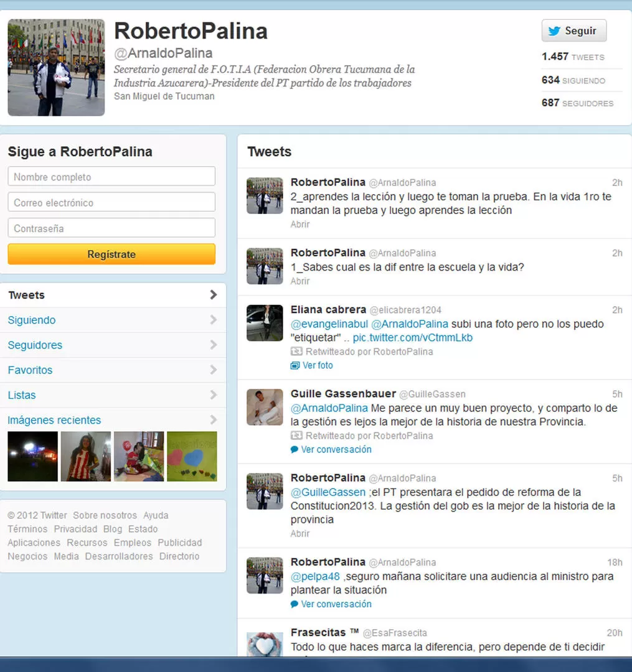Click the Contraseña password field
The width and height of the screenshot is (632, 672).
pos(111,228)
